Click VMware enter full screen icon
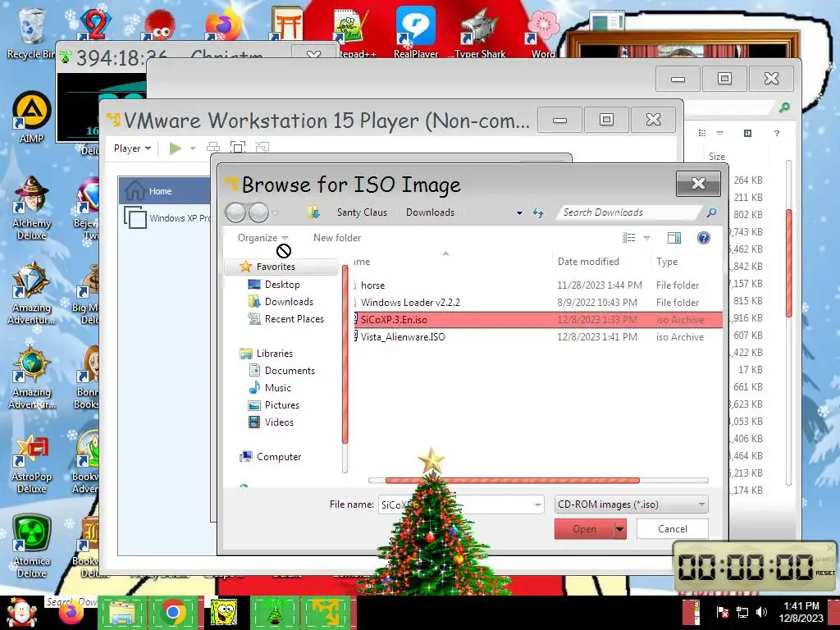 [x=238, y=148]
